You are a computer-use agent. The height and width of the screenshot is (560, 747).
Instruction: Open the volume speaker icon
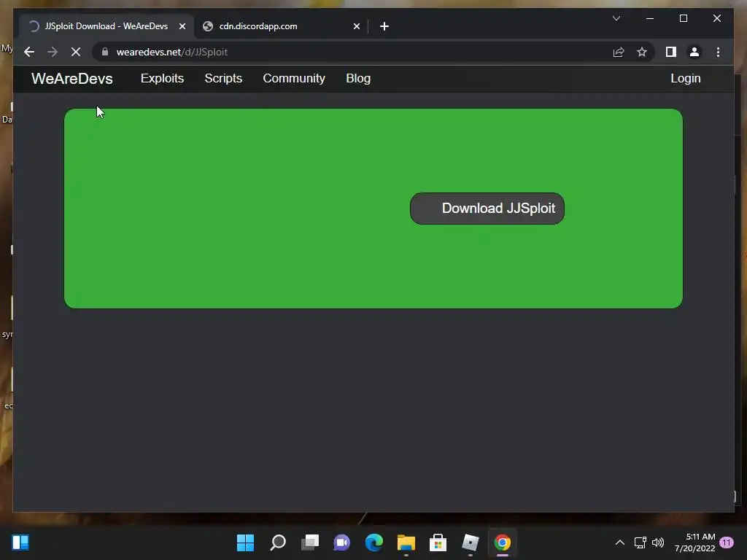(658, 542)
